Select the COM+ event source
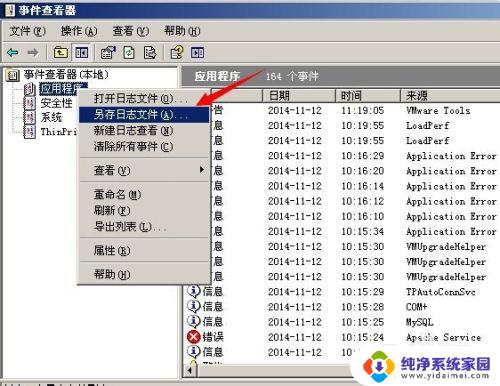The width and height of the screenshot is (500, 386). click(x=416, y=307)
